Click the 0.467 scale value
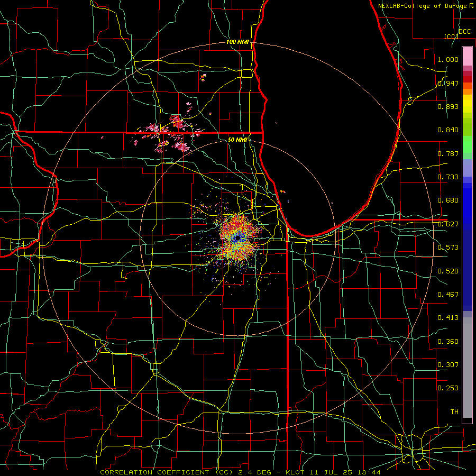The width and height of the screenshot is (476, 476). pyautogui.click(x=448, y=295)
